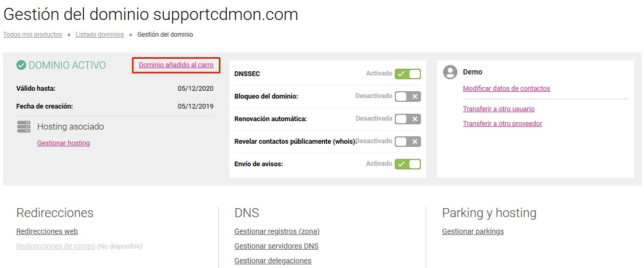
Task: Select Transferir a otro usuario
Action: pyautogui.click(x=498, y=109)
